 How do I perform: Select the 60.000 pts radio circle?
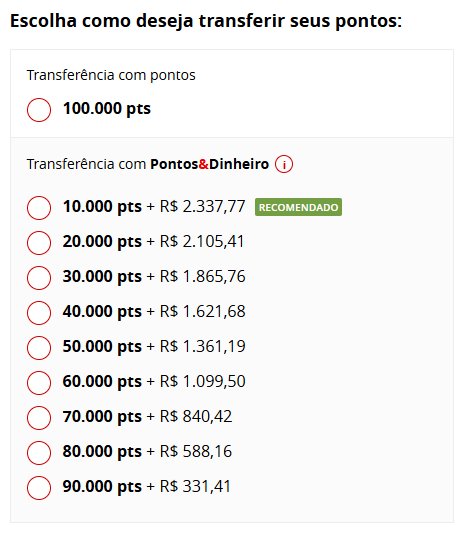click(x=39, y=383)
